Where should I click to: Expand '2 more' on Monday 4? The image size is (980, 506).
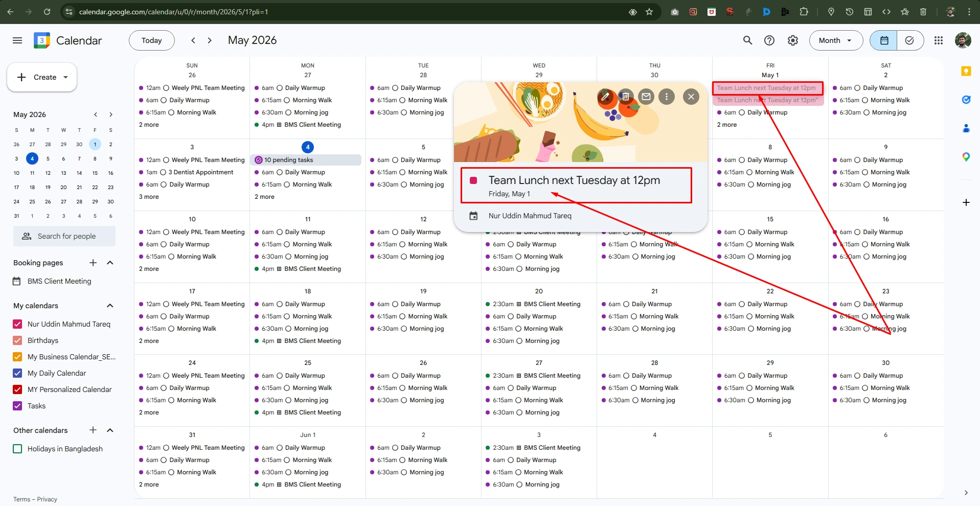(x=264, y=197)
